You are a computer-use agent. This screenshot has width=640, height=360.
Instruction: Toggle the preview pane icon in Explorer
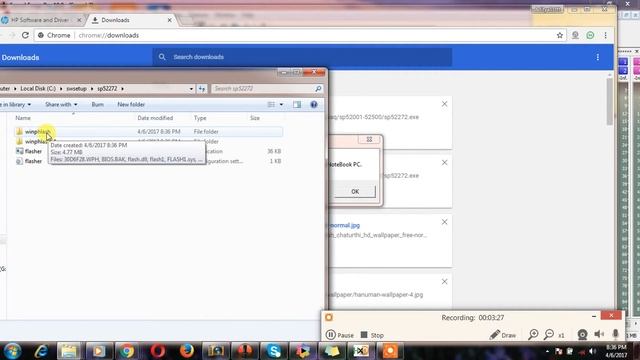(297, 104)
